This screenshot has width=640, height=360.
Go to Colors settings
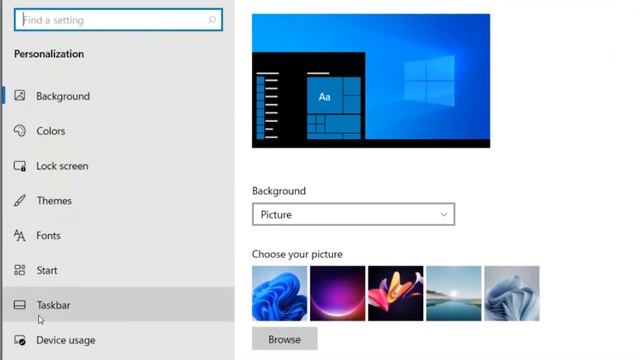[118, 131]
